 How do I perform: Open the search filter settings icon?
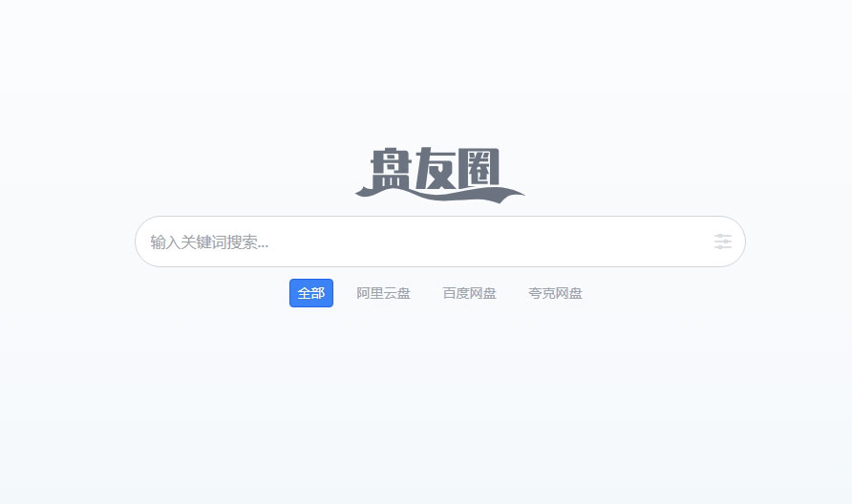pyautogui.click(x=722, y=241)
